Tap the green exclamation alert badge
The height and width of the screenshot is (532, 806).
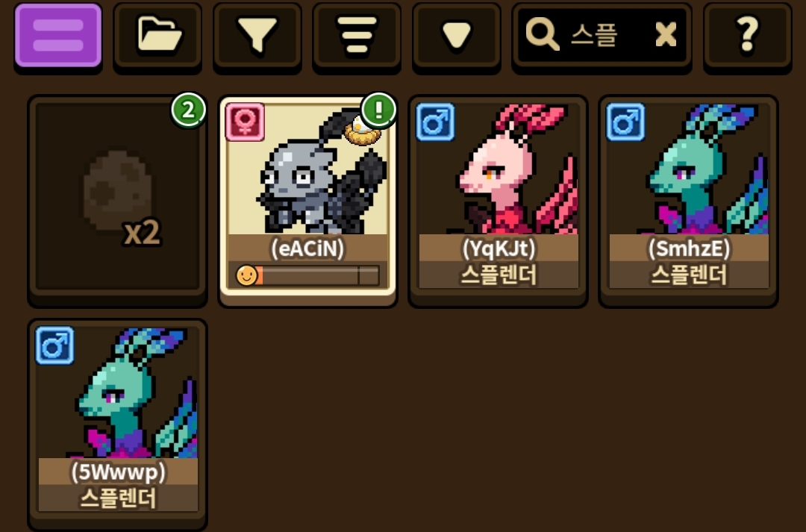tap(379, 110)
